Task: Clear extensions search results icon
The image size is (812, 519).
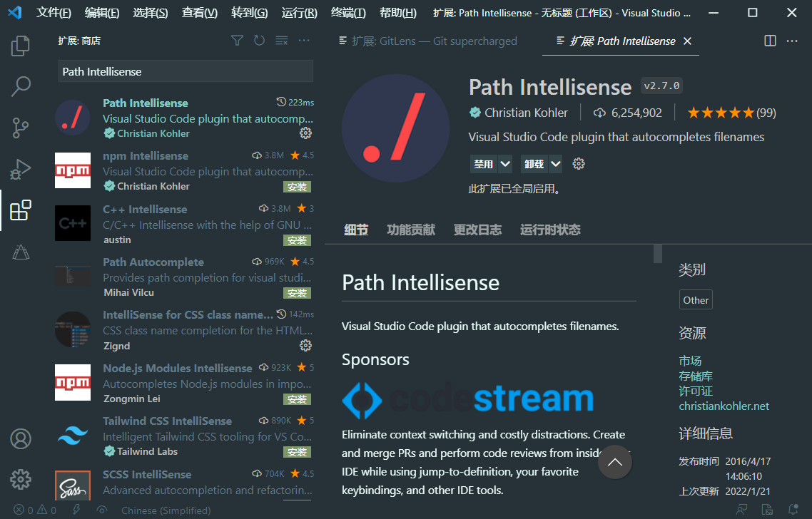Action: tap(282, 41)
